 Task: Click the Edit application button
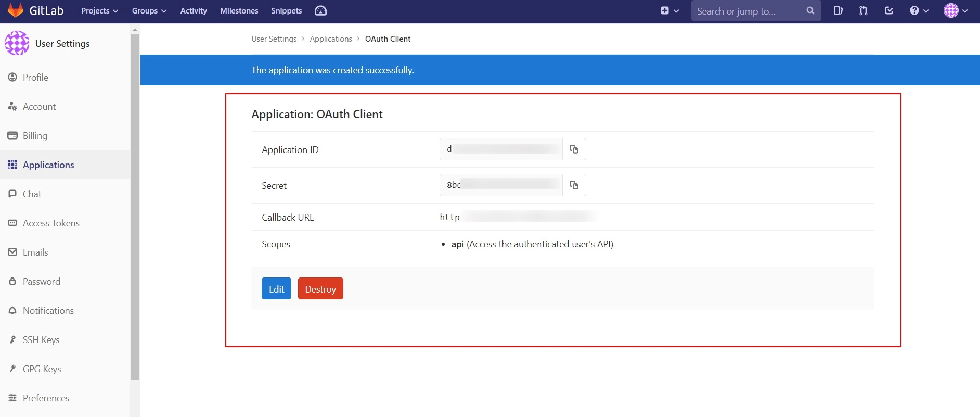276,289
